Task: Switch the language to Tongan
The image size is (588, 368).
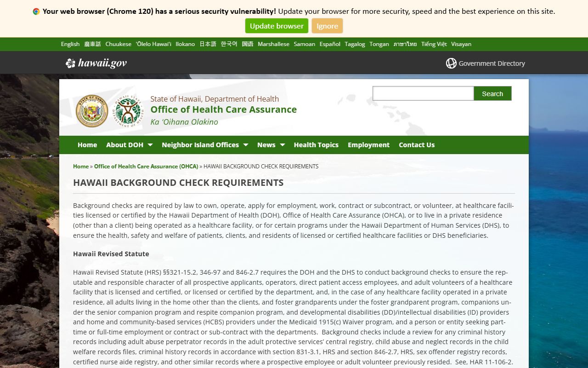Action: [x=379, y=44]
